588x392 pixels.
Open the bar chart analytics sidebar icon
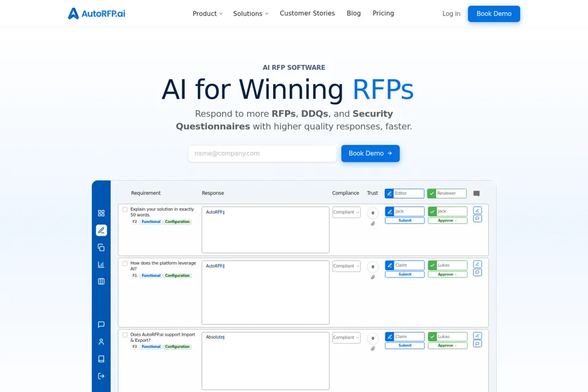101,265
